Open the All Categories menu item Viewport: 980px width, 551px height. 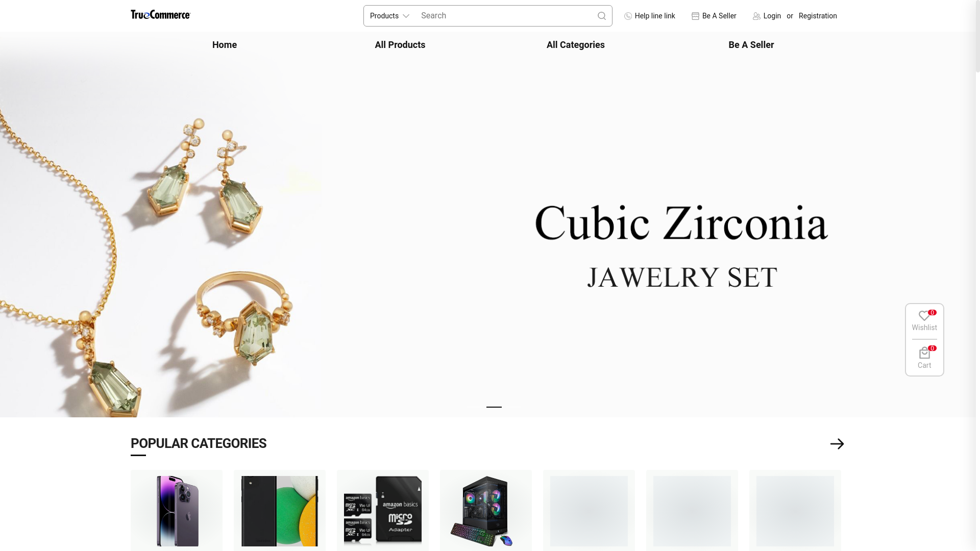click(575, 45)
